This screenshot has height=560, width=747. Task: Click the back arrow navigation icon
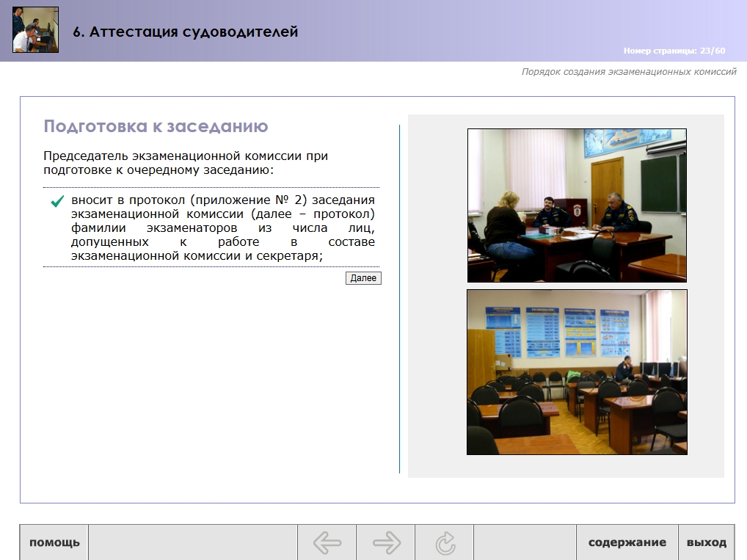tap(327, 542)
